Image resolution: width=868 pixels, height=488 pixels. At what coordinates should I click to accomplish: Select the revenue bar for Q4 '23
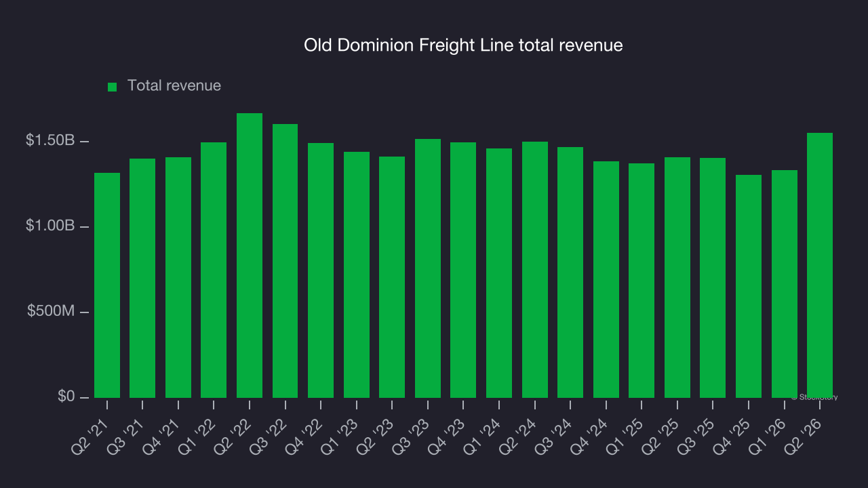coord(463,270)
